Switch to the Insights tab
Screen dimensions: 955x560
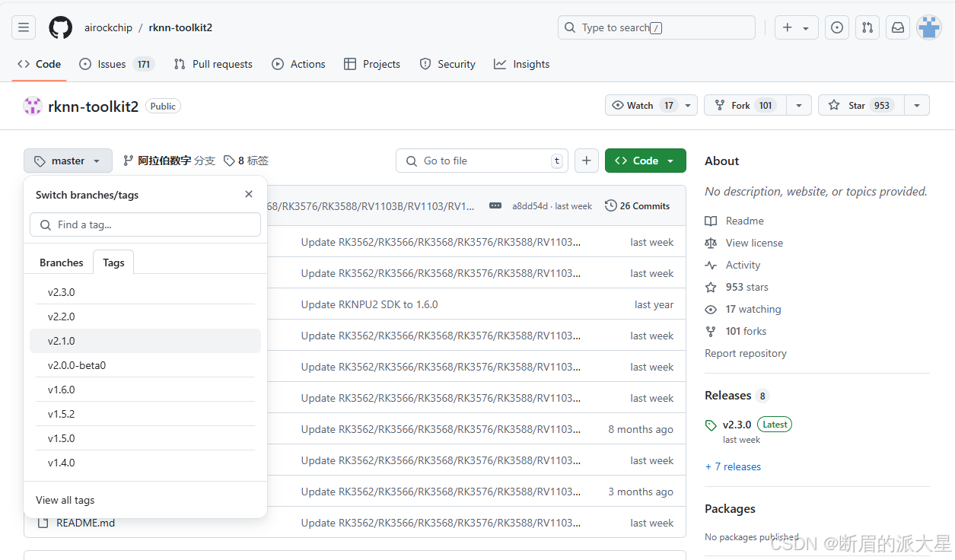521,64
